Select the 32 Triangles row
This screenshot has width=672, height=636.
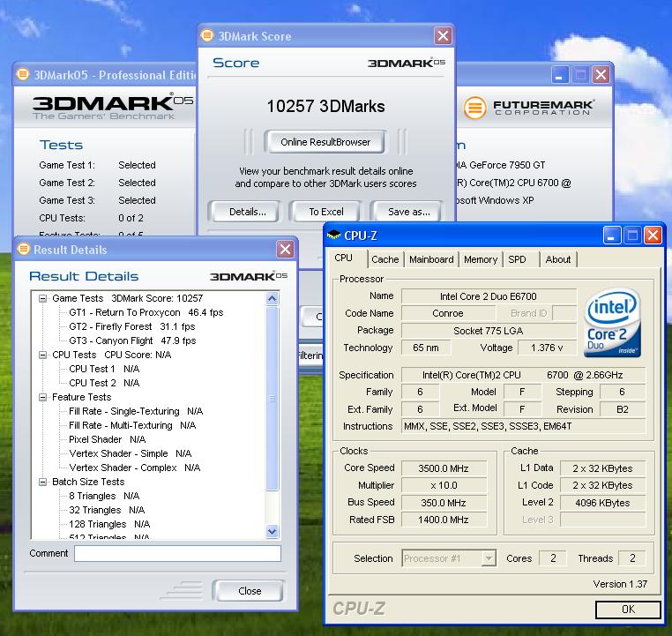107,511
